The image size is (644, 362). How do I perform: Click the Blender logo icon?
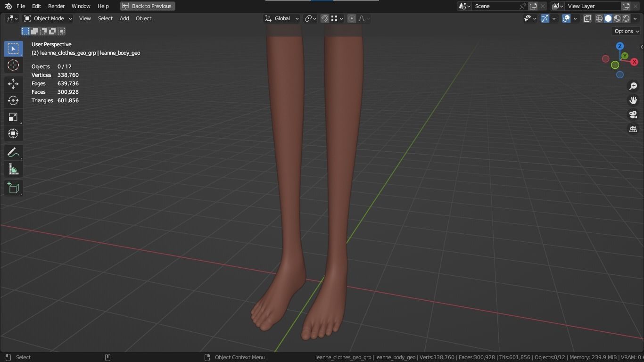[8, 6]
